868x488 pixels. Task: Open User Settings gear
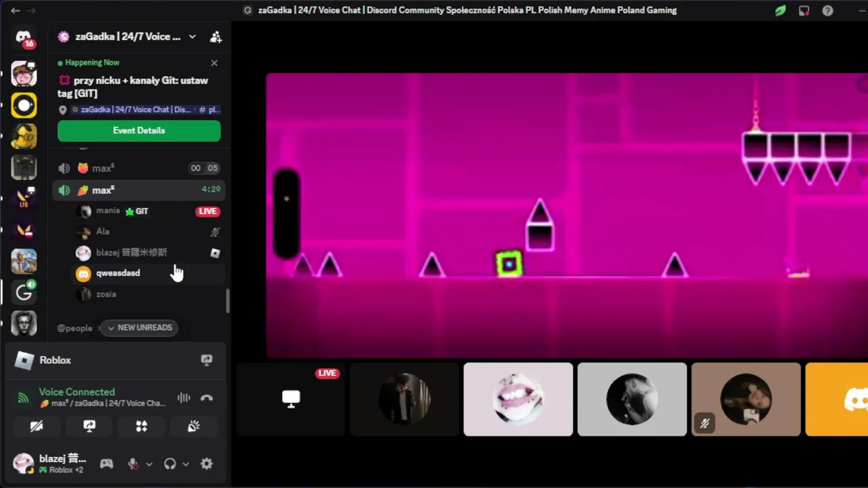click(207, 464)
